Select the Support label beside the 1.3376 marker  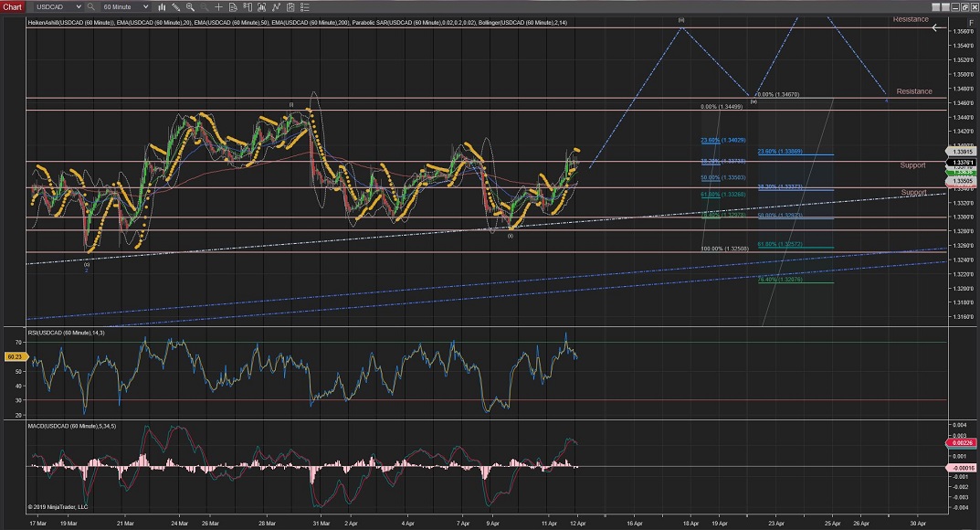click(912, 165)
